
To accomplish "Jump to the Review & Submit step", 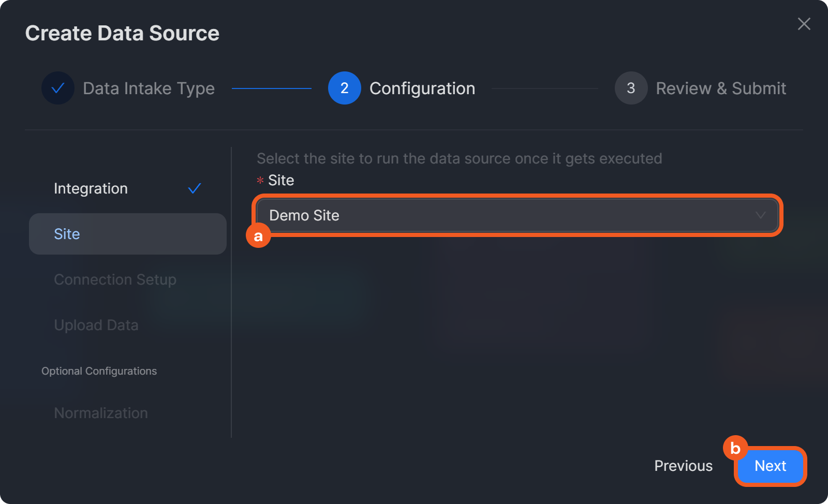I will pyautogui.click(x=720, y=88).
